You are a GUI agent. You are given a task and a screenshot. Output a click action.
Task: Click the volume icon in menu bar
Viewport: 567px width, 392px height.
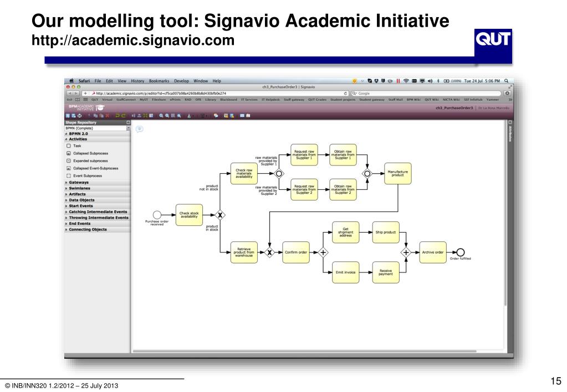430,81
